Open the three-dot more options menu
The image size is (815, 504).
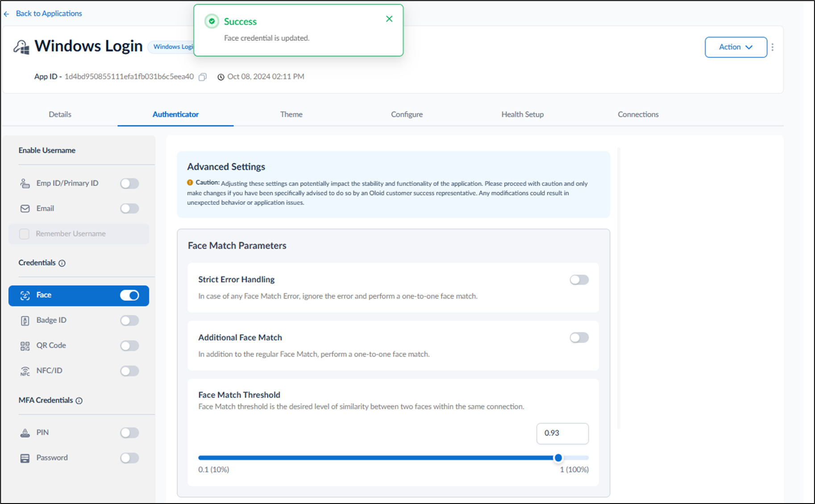click(x=773, y=47)
